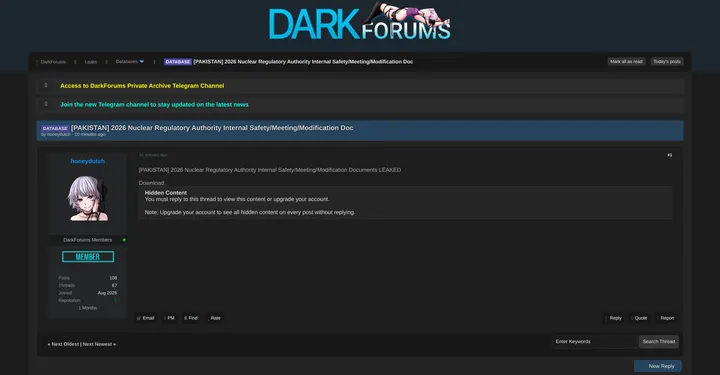
Task: Open breadcrumb thread title about Pakistan Nuclear Regulatory
Action: (x=303, y=62)
